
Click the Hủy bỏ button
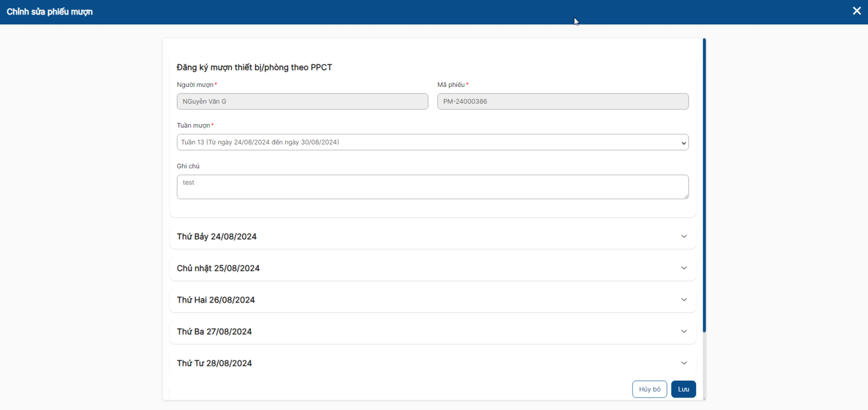click(649, 389)
